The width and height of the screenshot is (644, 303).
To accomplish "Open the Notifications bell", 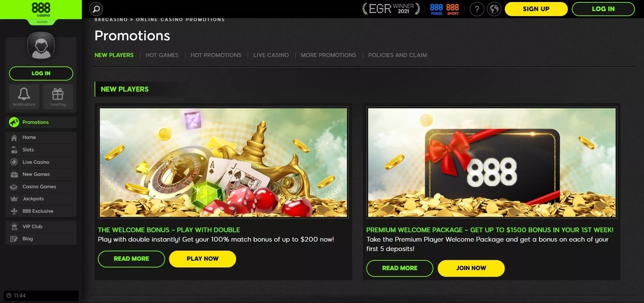I will tap(24, 97).
